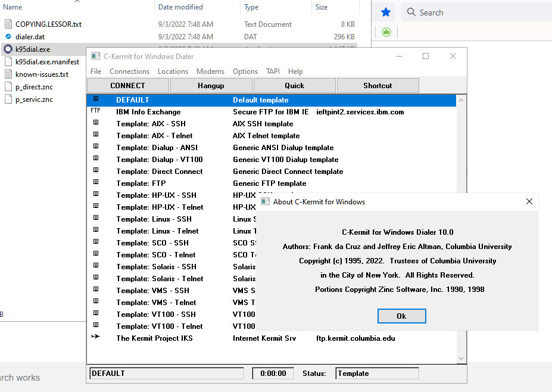Click the icon next to Template: AIX - SSH

(96, 123)
